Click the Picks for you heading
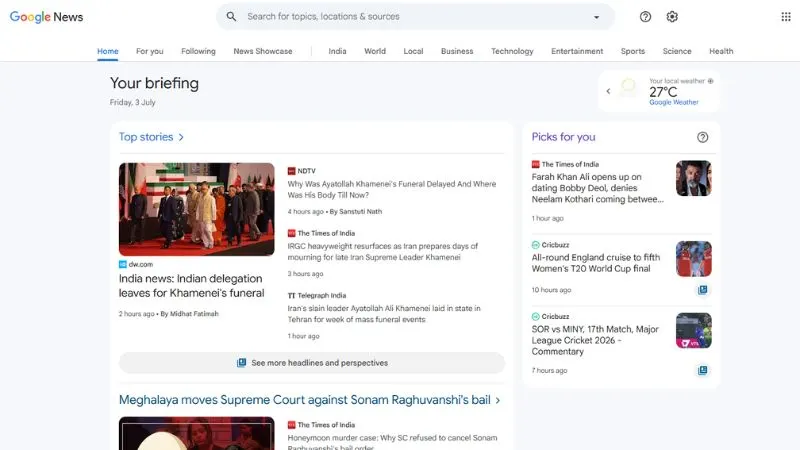800x450 pixels. click(563, 137)
